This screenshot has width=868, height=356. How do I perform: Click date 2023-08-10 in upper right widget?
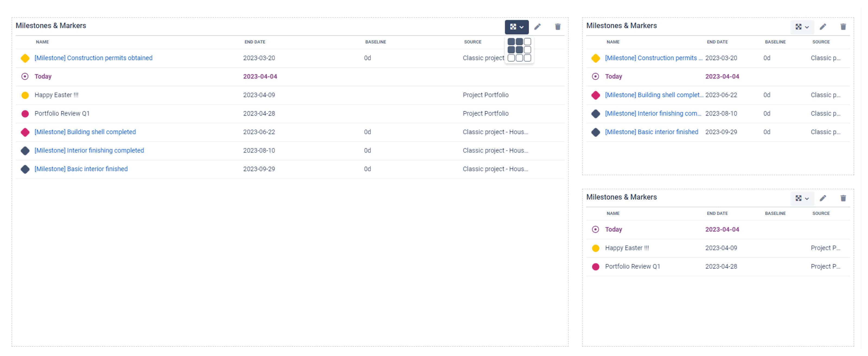click(721, 114)
